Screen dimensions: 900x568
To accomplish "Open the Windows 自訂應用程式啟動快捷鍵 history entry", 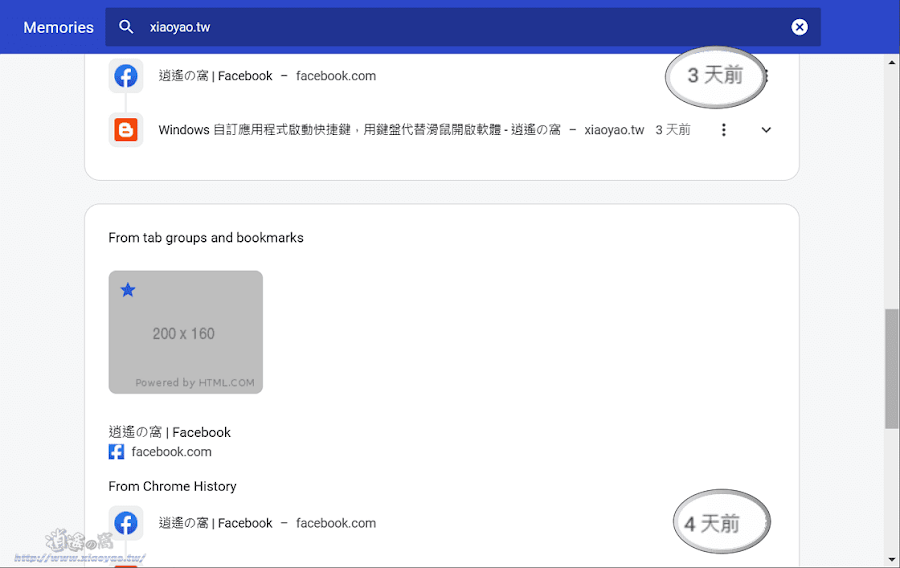I will 359,130.
